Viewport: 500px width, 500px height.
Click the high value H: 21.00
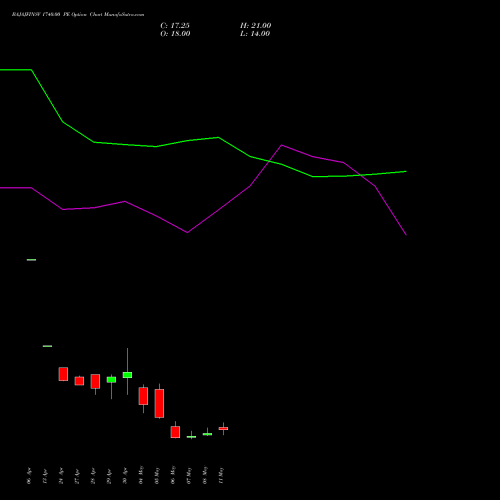[x=256, y=26]
